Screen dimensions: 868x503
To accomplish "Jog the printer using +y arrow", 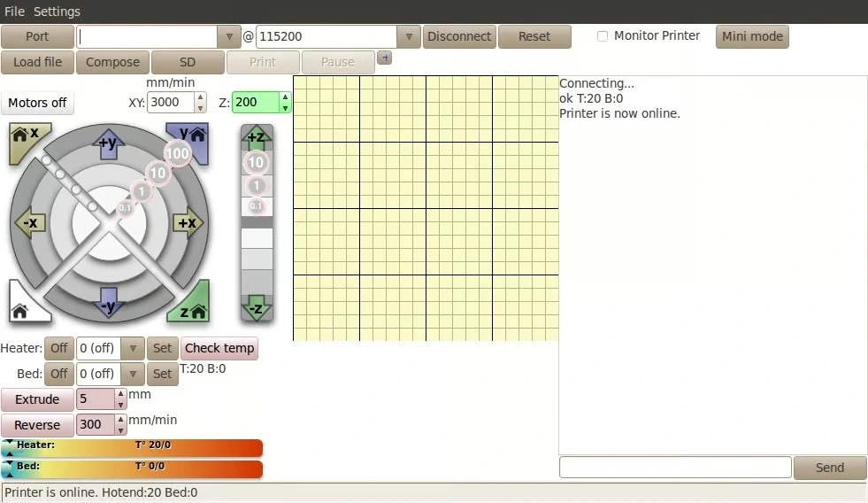I will click(x=108, y=143).
